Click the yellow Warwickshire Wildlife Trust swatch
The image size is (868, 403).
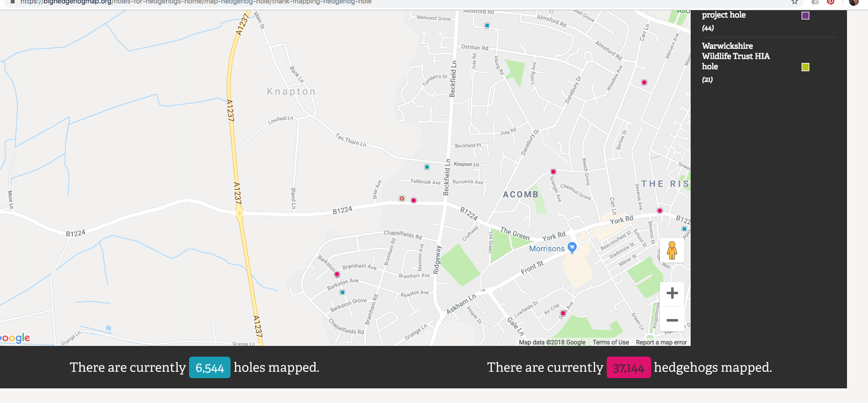tap(805, 67)
